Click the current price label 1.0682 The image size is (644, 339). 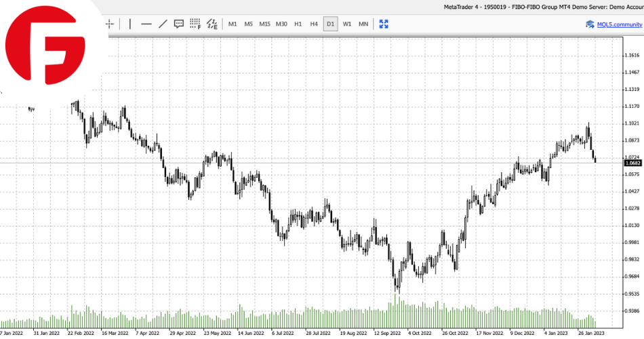point(632,163)
